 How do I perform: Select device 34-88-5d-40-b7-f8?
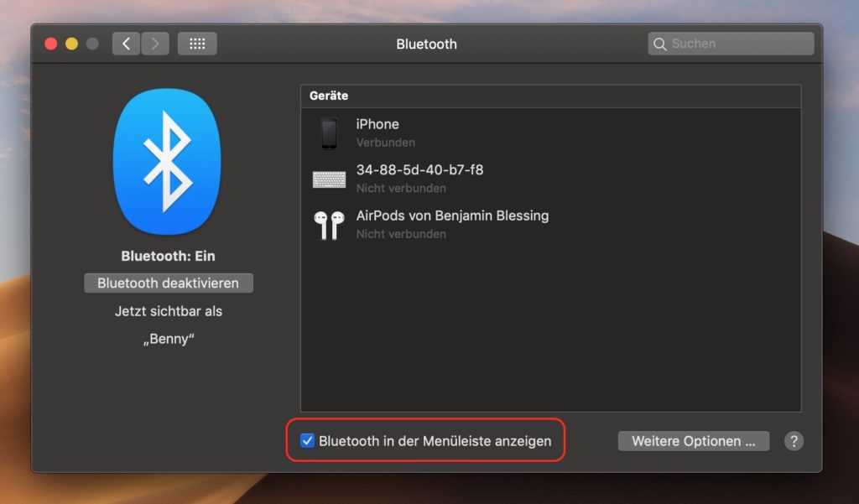[550, 179]
